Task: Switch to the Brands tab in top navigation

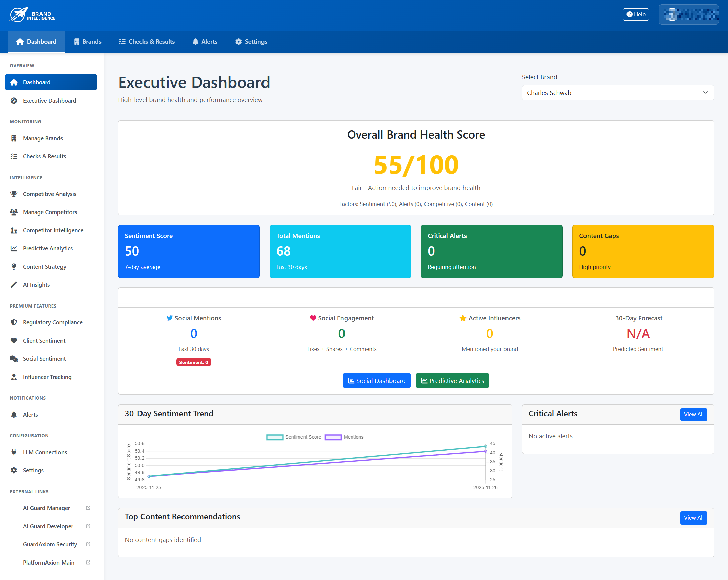Action: pyautogui.click(x=87, y=42)
